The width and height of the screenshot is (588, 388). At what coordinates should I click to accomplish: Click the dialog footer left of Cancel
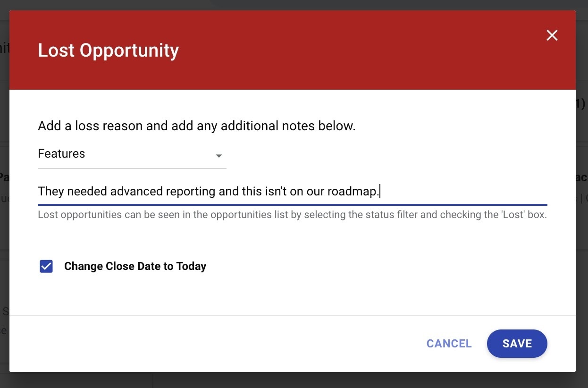click(212, 344)
